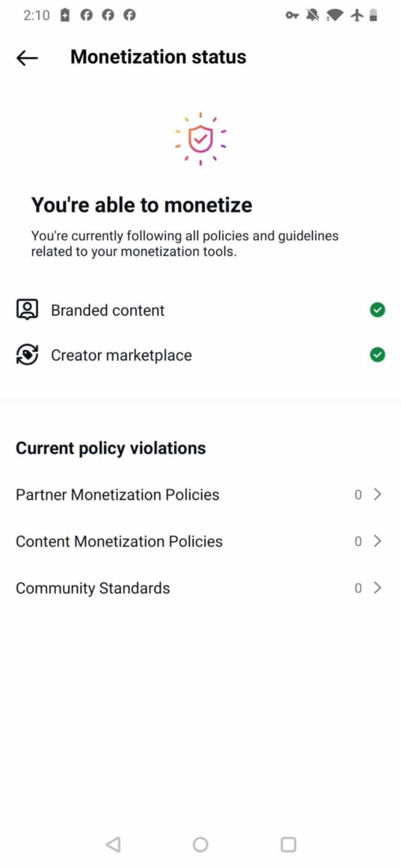Tap the muted bell status icon
This screenshot has width=401, height=868.
313,15
